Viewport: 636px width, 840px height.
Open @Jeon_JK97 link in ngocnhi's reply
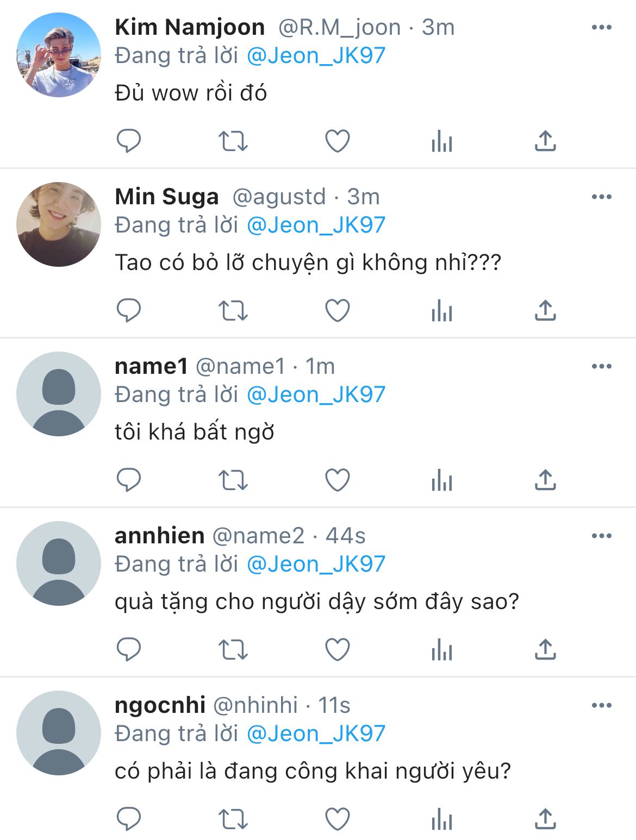(316, 734)
